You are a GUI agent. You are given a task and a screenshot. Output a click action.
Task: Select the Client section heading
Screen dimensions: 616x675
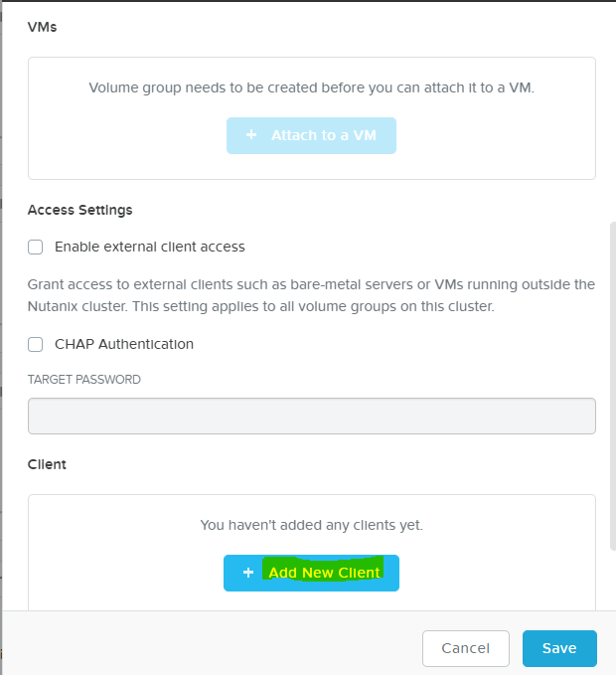pyautogui.click(x=47, y=464)
